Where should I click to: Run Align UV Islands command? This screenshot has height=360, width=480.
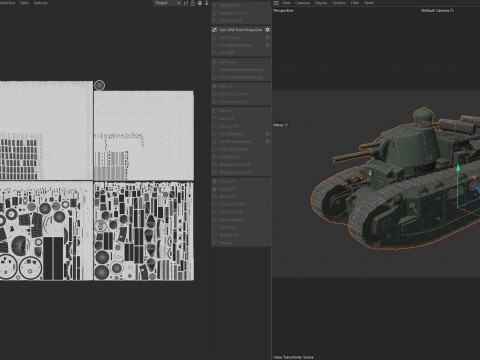point(241,149)
